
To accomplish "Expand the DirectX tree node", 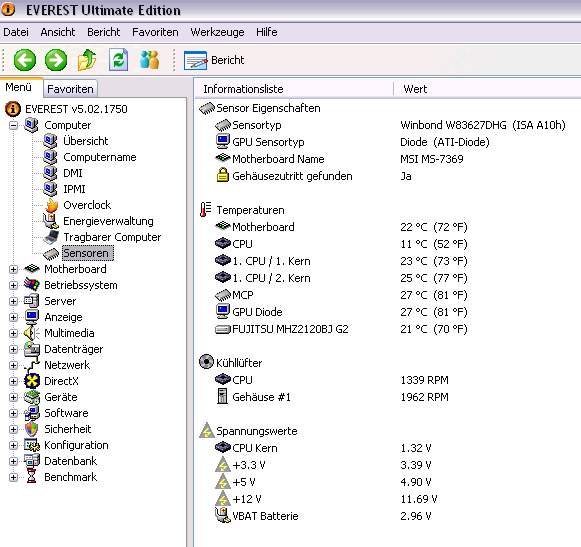I will tap(13, 381).
